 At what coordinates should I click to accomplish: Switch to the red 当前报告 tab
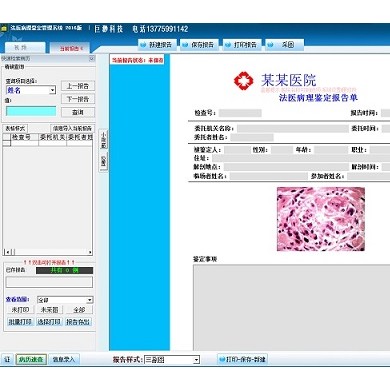pos(70,48)
